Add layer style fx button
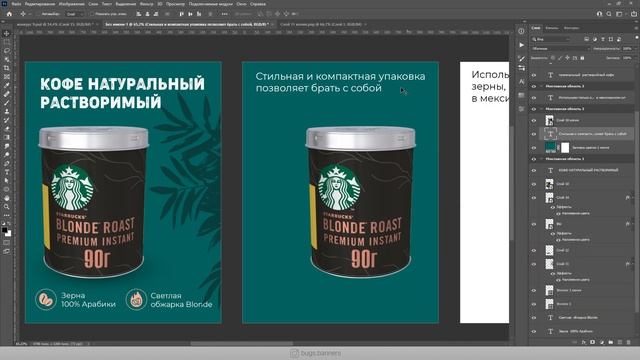This screenshot has height=360, width=640. 584,342
